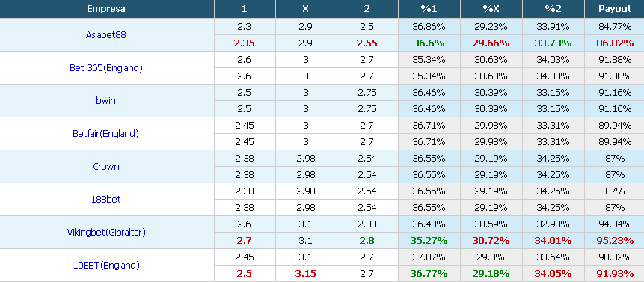This screenshot has height=282, width=644.
Task: Select Vikingbet green 2.8 away odds
Action: (x=367, y=241)
